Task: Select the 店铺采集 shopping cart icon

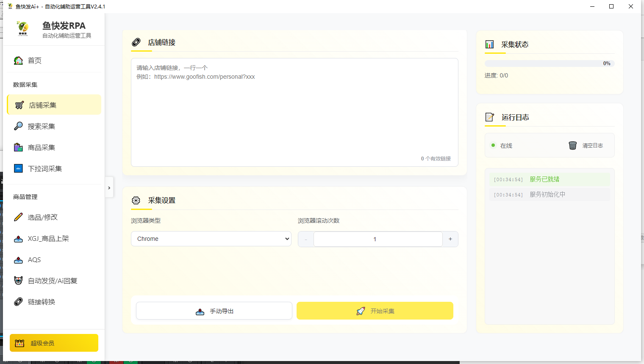Action: coord(19,105)
